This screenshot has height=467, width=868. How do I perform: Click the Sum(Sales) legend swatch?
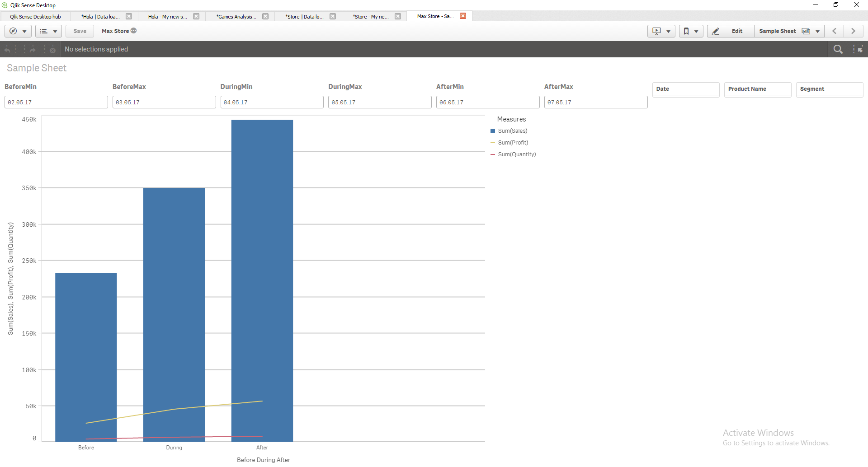click(493, 131)
